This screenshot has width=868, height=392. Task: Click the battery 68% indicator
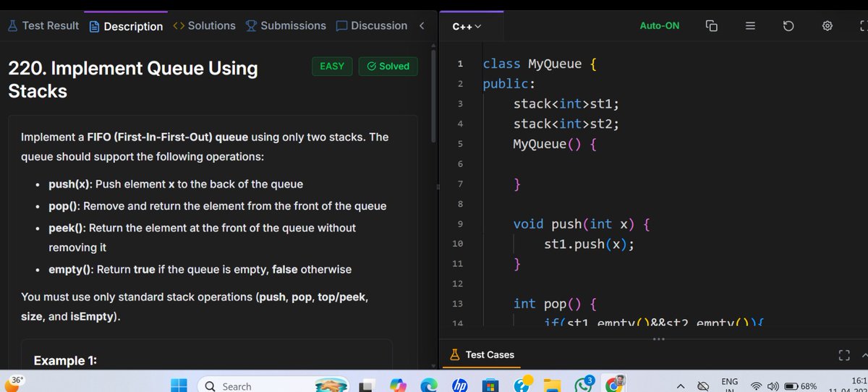801,386
